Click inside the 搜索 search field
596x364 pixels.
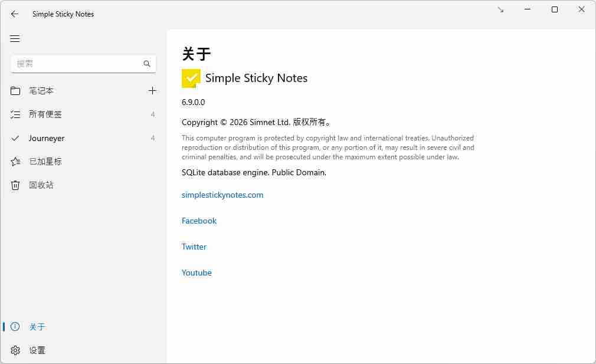pos(77,63)
